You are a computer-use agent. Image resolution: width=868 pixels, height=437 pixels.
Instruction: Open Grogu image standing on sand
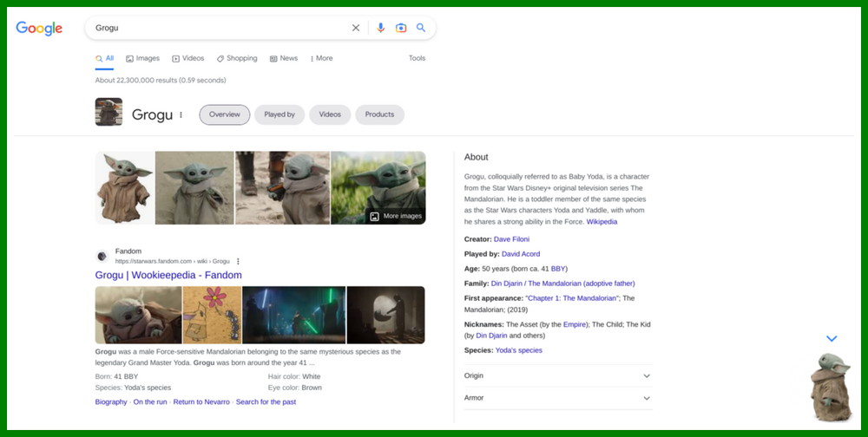(x=194, y=187)
